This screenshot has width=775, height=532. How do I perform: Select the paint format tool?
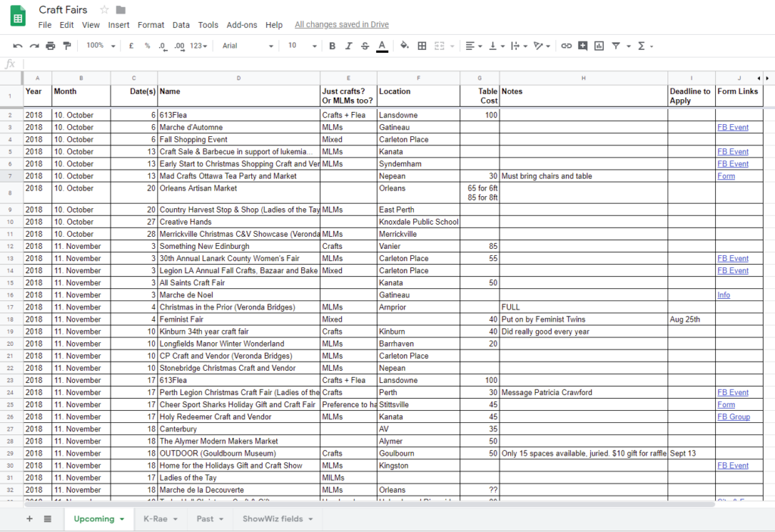[67, 46]
